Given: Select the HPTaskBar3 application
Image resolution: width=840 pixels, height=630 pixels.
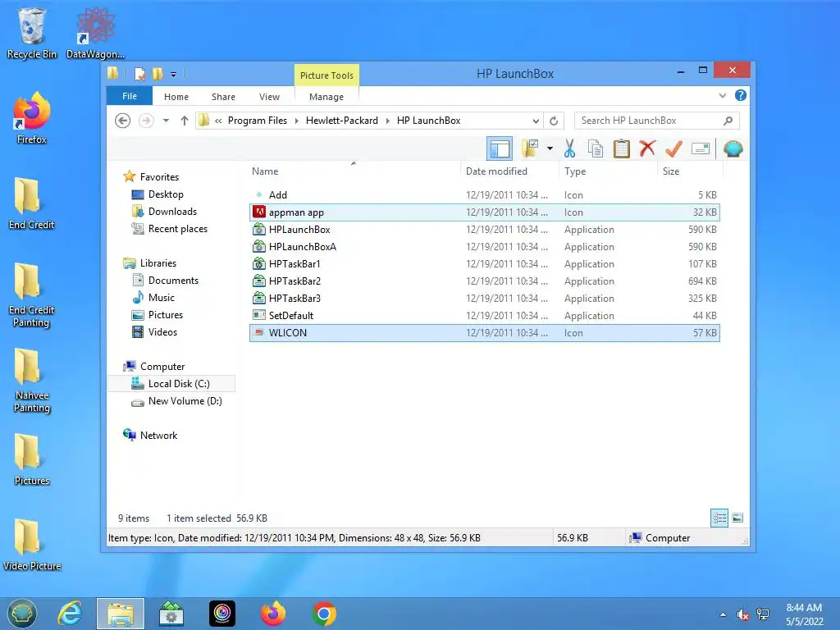Looking at the screenshot, I should [x=484, y=298].
